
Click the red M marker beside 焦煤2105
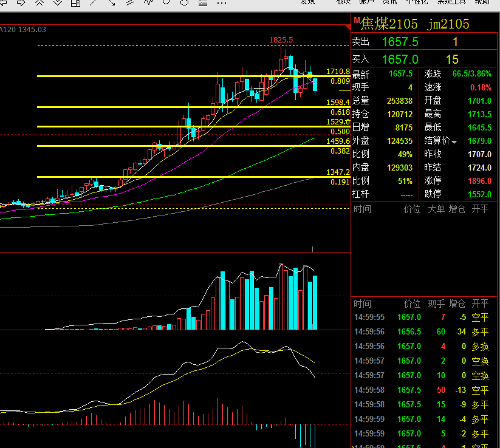point(357,21)
